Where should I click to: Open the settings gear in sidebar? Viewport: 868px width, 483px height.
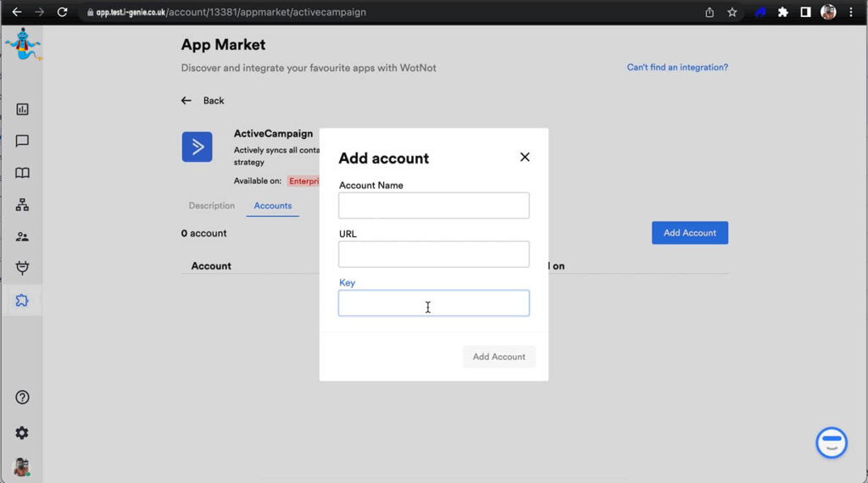point(22,433)
